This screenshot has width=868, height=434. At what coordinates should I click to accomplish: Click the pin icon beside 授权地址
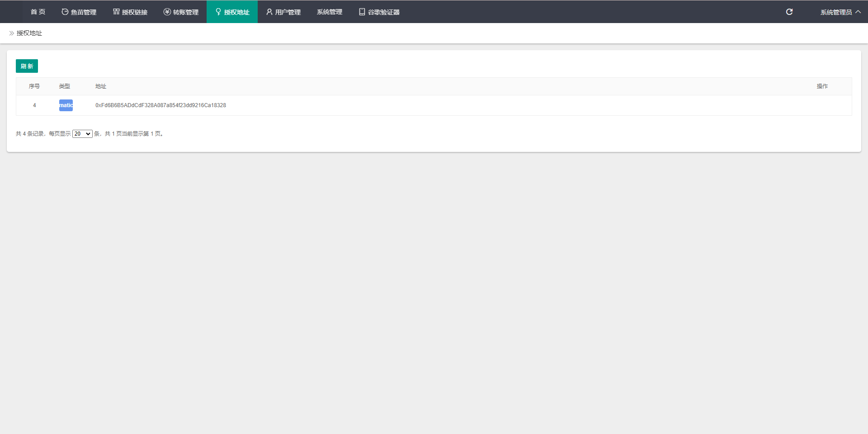click(218, 12)
